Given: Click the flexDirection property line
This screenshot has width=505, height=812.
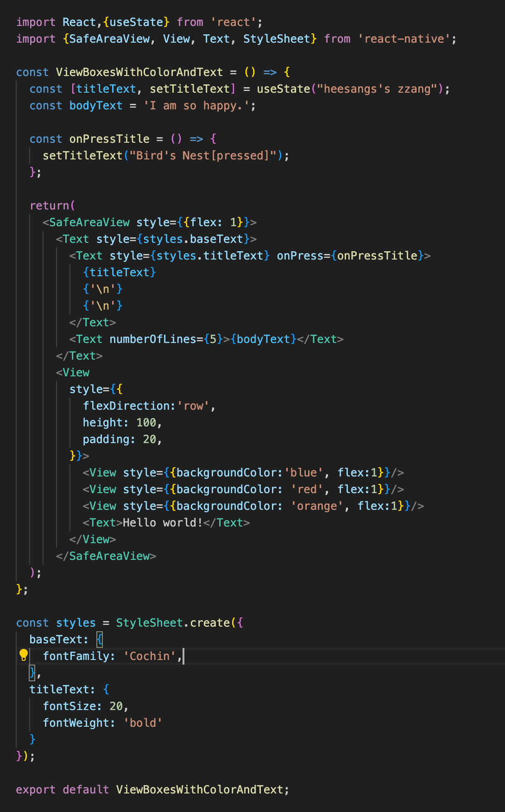Looking at the screenshot, I should point(149,406).
